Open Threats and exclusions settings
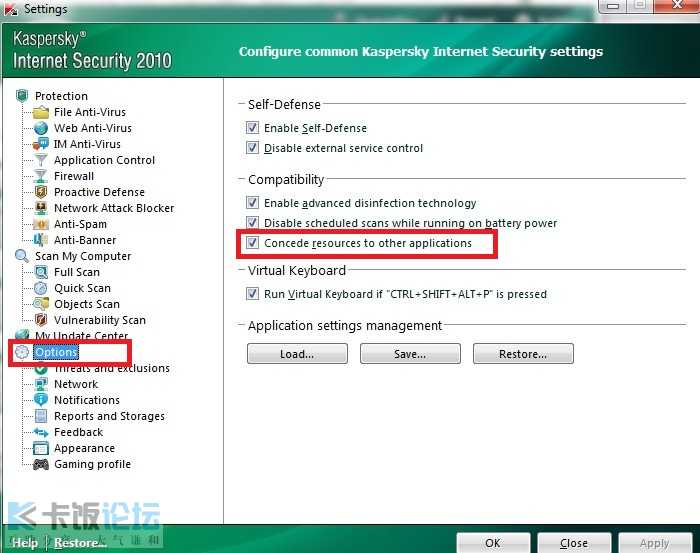This screenshot has width=700, height=553. tap(112, 368)
